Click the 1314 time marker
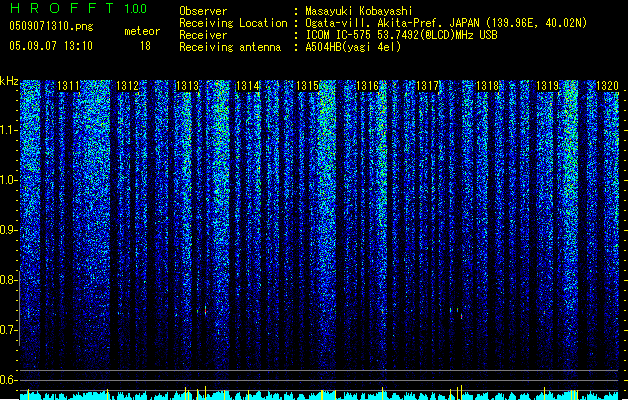The height and width of the screenshot is (400, 629). (248, 86)
